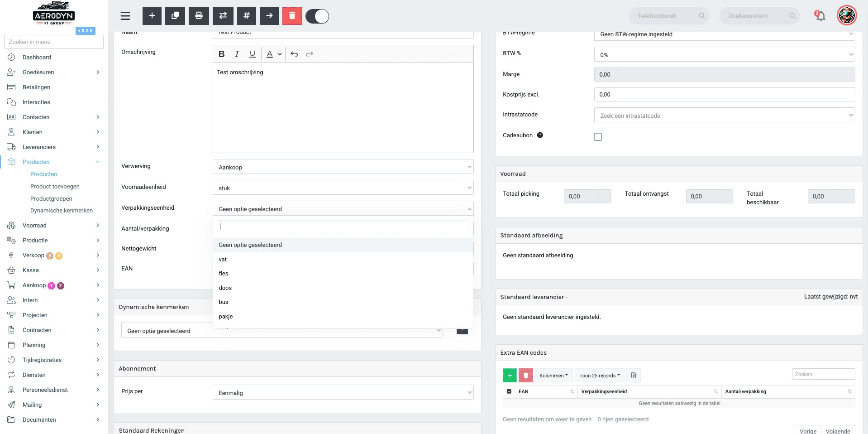Screen dimensions: 868x434
Task: Open Dashboard in the sidebar
Action: point(37,57)
